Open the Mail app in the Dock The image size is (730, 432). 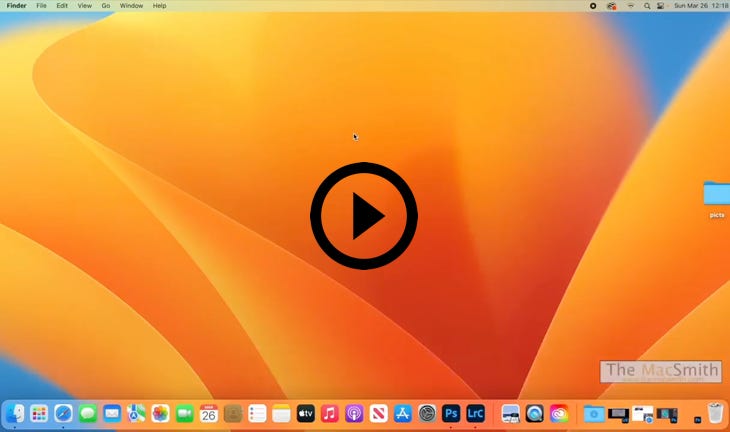[112, 413]
